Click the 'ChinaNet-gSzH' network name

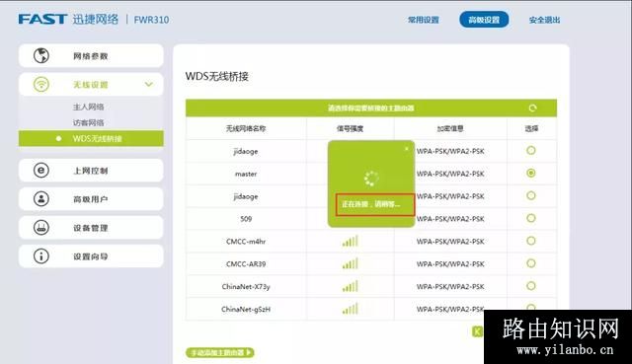click(x=246, y=309)
